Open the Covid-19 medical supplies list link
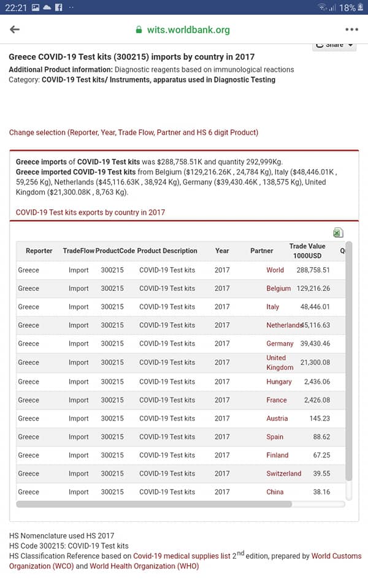The height and width of the screenshot is (588, 368). (182, 556)
